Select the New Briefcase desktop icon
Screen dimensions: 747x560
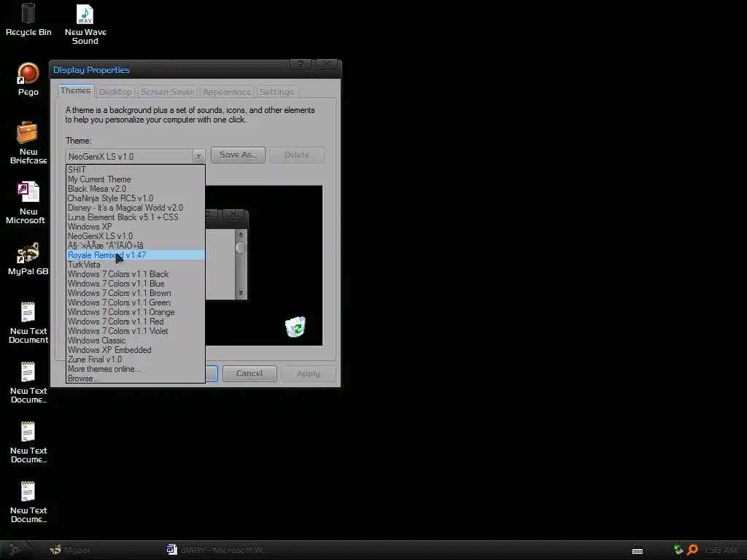[x=28, y=143]
